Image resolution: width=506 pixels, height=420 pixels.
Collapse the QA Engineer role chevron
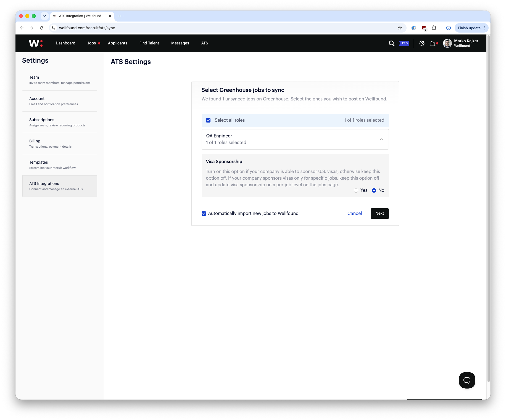pyautogui.click(x=381, y=139)
